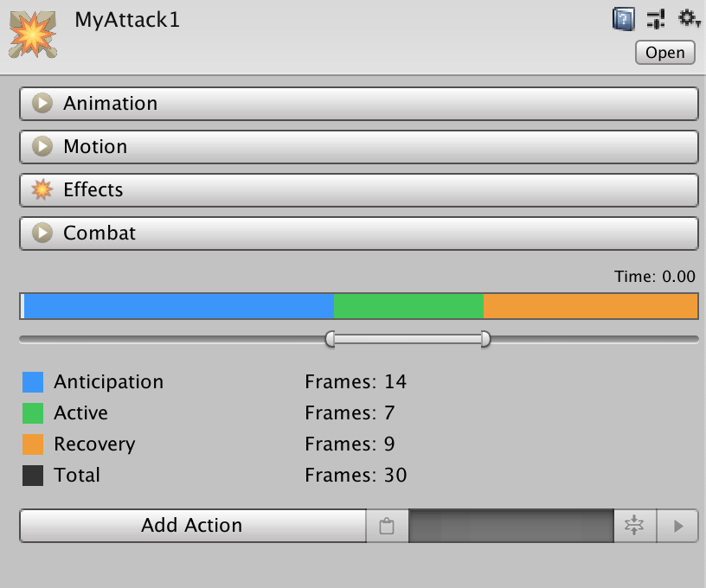Viewport: 706px width, 588px height.
Task: Click the collapse actions arrows icon
Action: click(635, 526)
